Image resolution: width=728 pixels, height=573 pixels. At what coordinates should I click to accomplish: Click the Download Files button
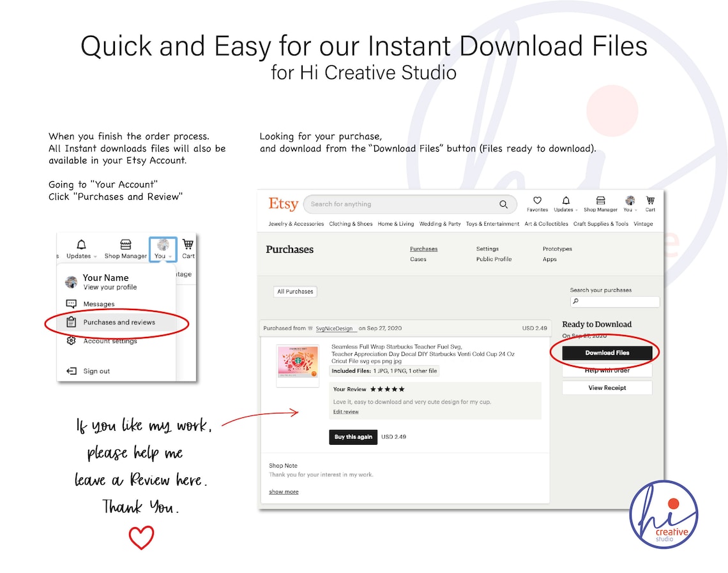pos(607,353)
